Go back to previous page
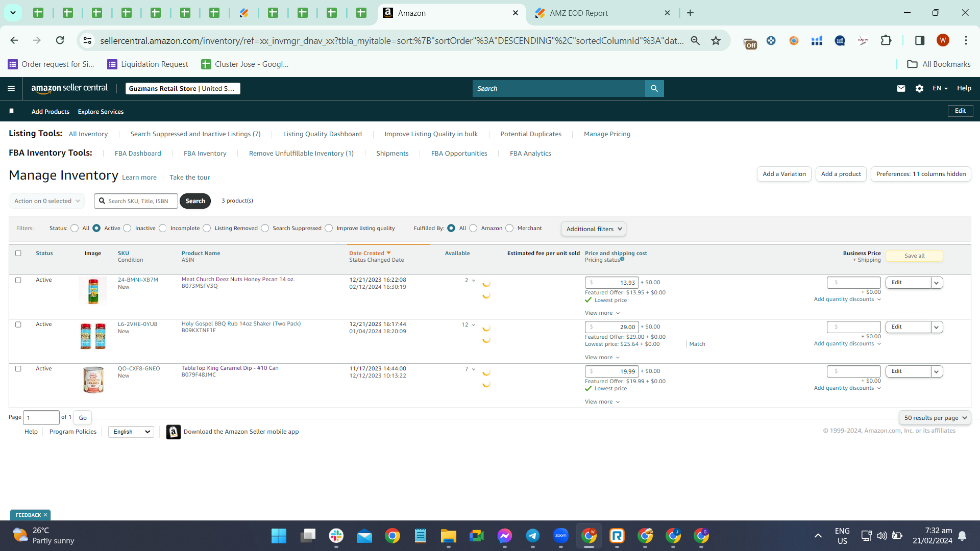980x551 pixels. [x=14, y=40]
